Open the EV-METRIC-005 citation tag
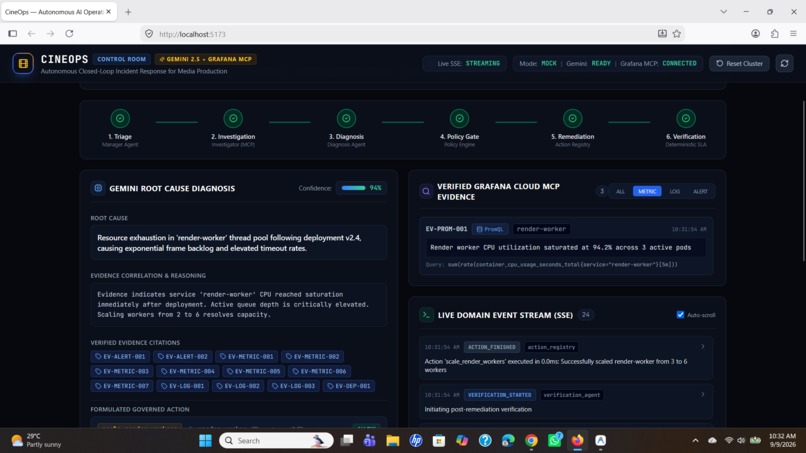This screenshot has width=806, height=453. coord(253,371)
